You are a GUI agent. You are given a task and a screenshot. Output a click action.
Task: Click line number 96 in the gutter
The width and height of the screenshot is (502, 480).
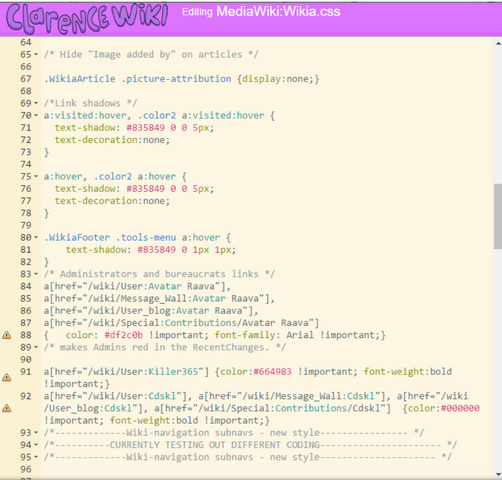(26, 469)
